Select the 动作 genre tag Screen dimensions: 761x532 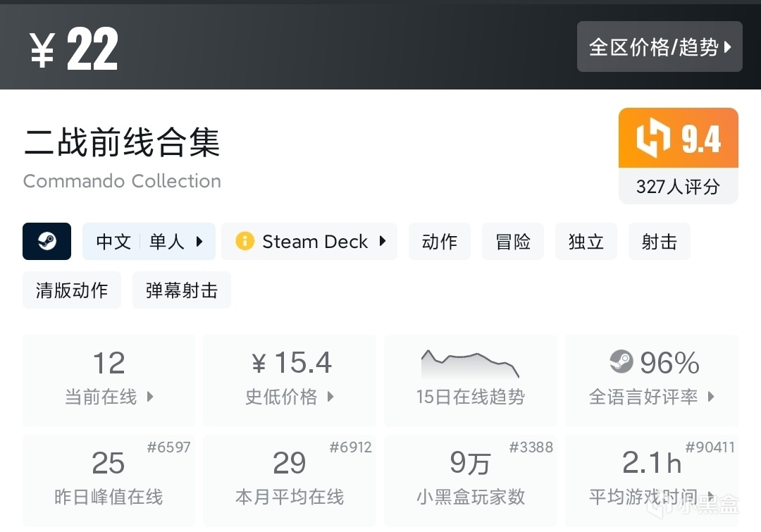[440, 242]
